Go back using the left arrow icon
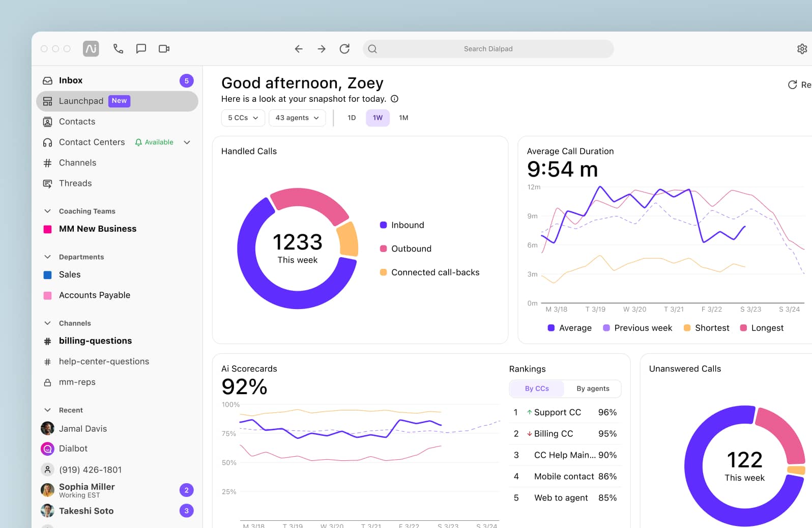812x528 pixels. 299,49
